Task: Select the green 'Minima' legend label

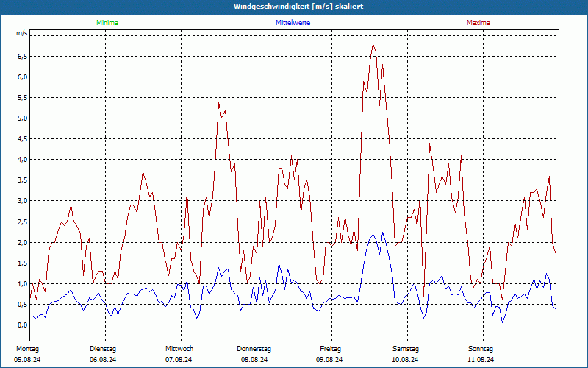Action: 107,23
